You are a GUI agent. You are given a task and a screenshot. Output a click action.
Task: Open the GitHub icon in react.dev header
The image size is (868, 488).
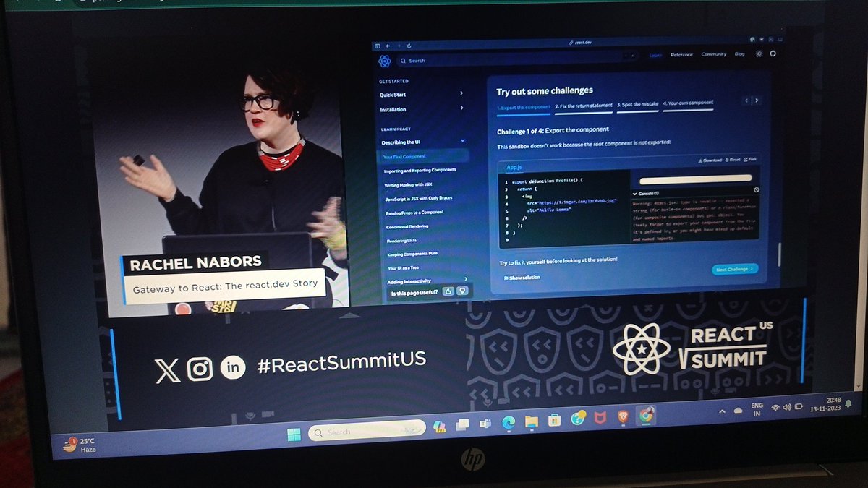772,53
